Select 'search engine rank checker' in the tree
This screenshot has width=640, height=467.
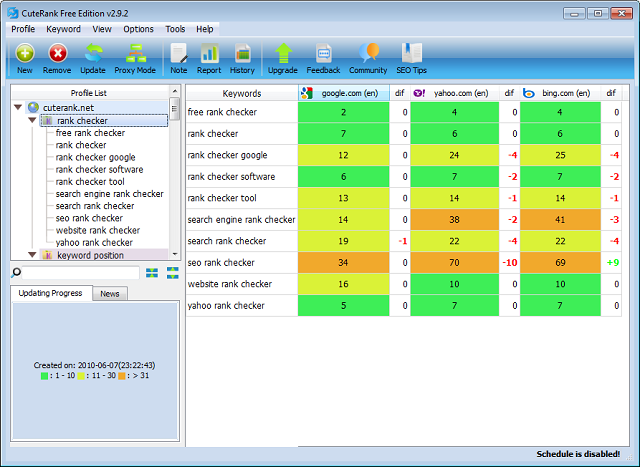pos(109,194)
